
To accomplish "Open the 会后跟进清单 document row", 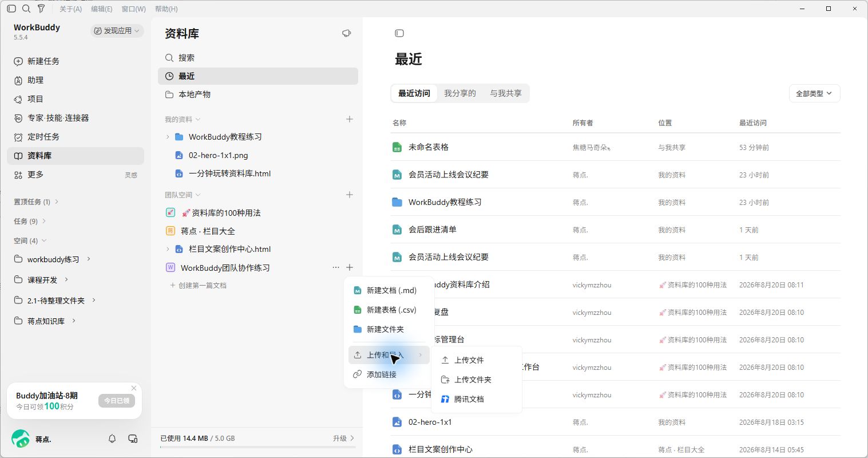I will [616, 230].
